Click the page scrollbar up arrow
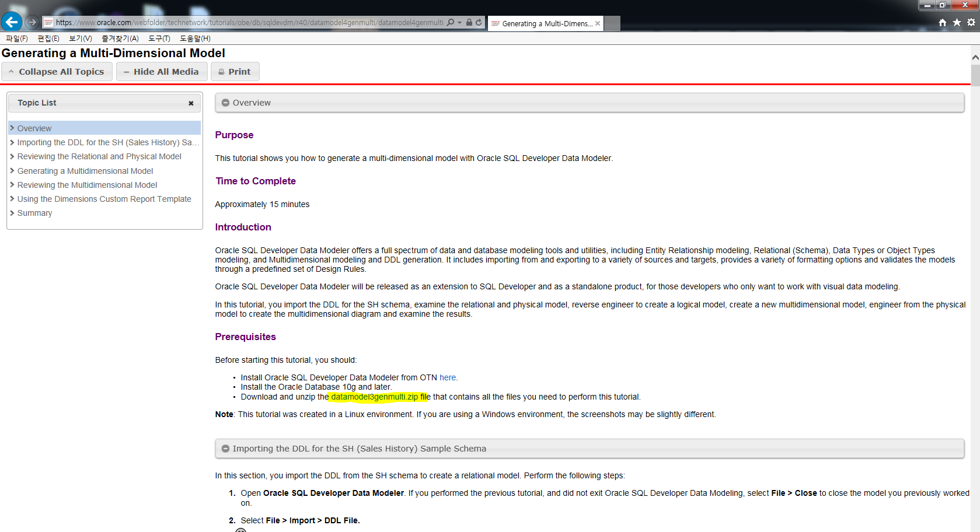This screenshot has height=532, width=980. pyautogui.click(x=975, y=58)
